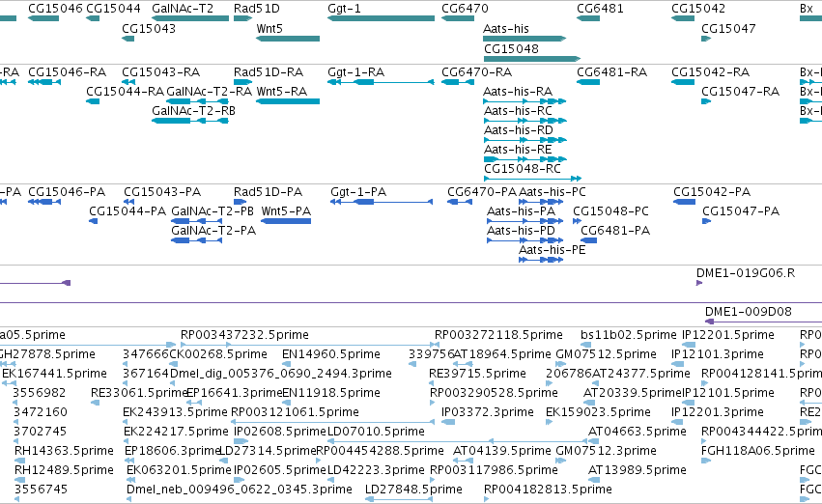822x504 pixels.
Task: Select the CG15044 gene label
Action: coord(113,9)
